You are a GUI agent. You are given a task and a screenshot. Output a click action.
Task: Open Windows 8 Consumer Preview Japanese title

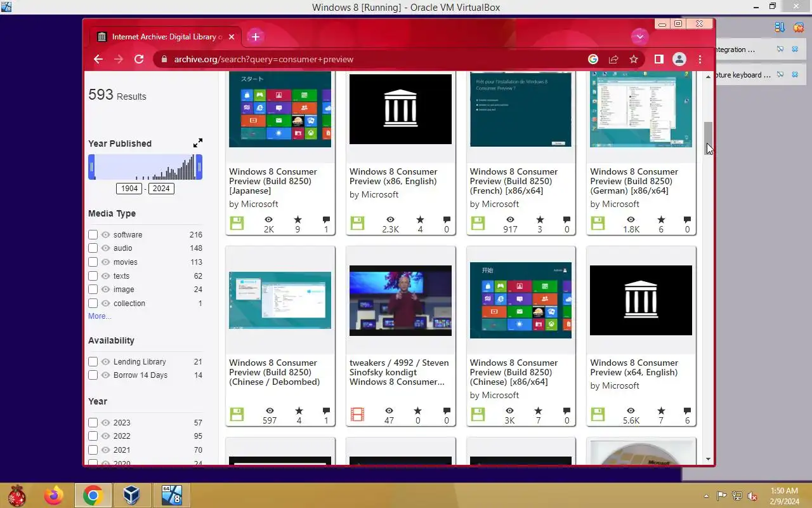pyautogui.click(x=273, y=181)
